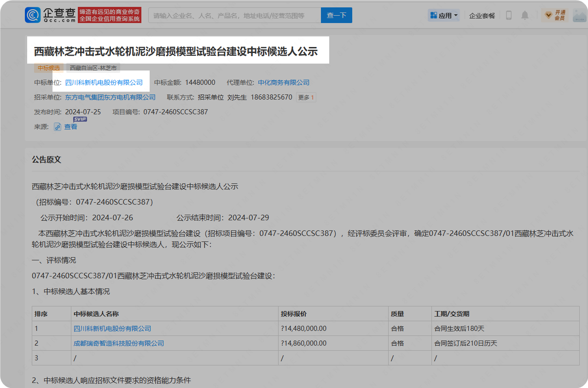
Task: Open the 企业套餐 link
Action: point(482,16)
